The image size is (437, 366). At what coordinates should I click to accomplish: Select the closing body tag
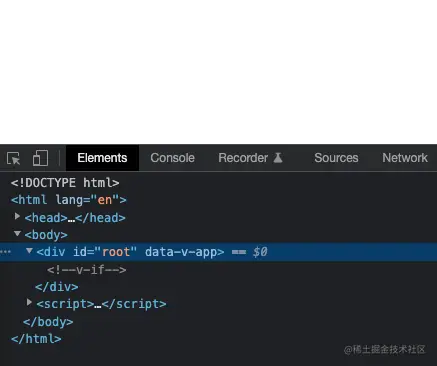48,322
